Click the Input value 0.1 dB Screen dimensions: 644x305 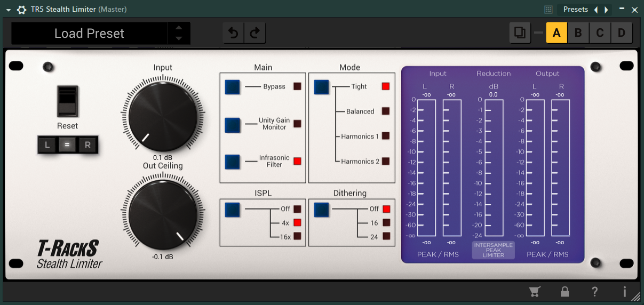click(x=163, y=157)
